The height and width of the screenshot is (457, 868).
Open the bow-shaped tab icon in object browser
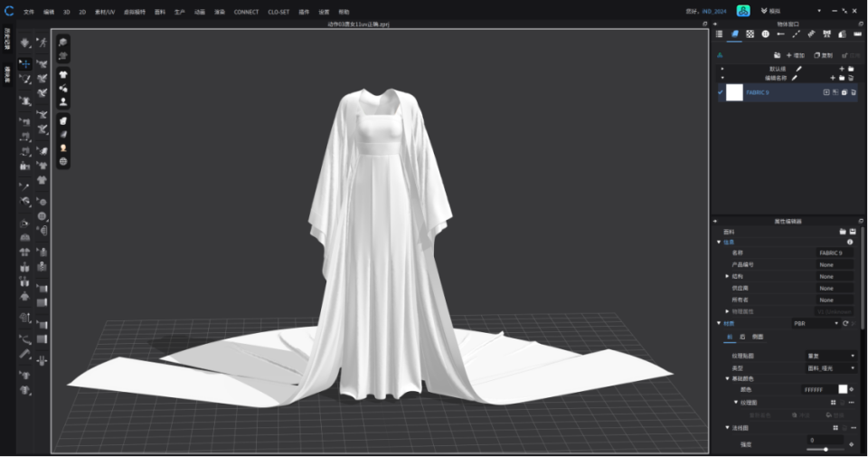click(x=827, y=34)
